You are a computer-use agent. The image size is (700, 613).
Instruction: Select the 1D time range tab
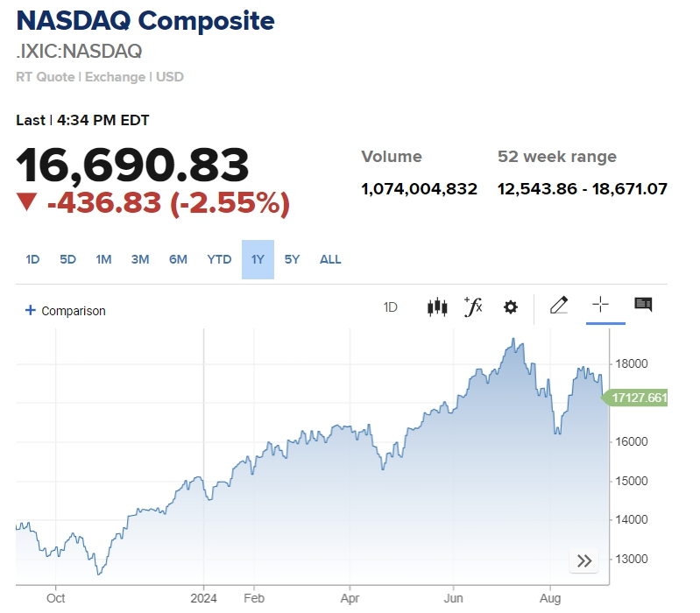click(32, 259)
